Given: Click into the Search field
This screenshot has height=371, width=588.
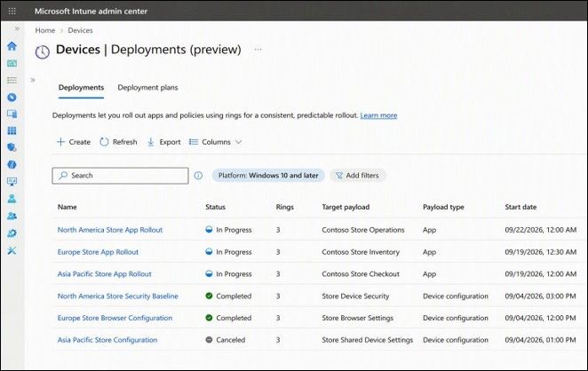Looking at the screenshot, I should click(x=121, y=176).
